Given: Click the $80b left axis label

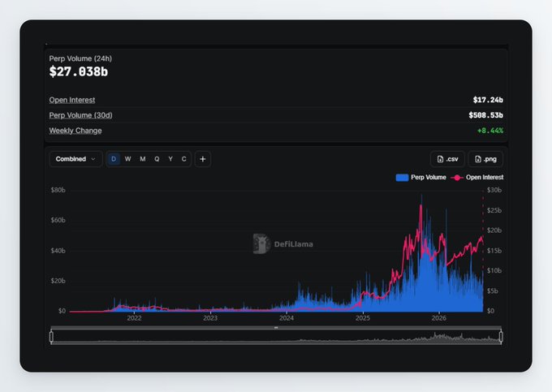Looking at the screenshot, I should tap(58, 190).
